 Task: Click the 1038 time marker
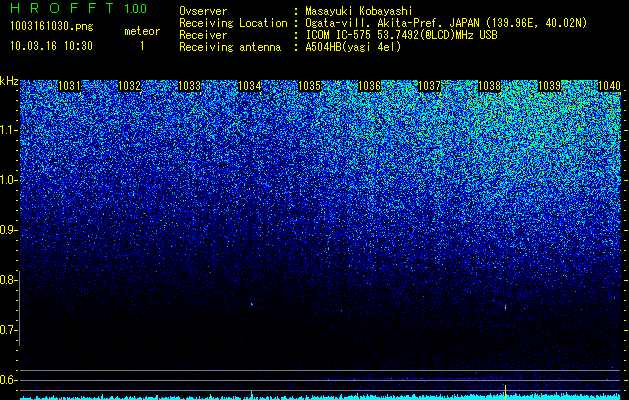pyautogui.click(x=490, y=86)
